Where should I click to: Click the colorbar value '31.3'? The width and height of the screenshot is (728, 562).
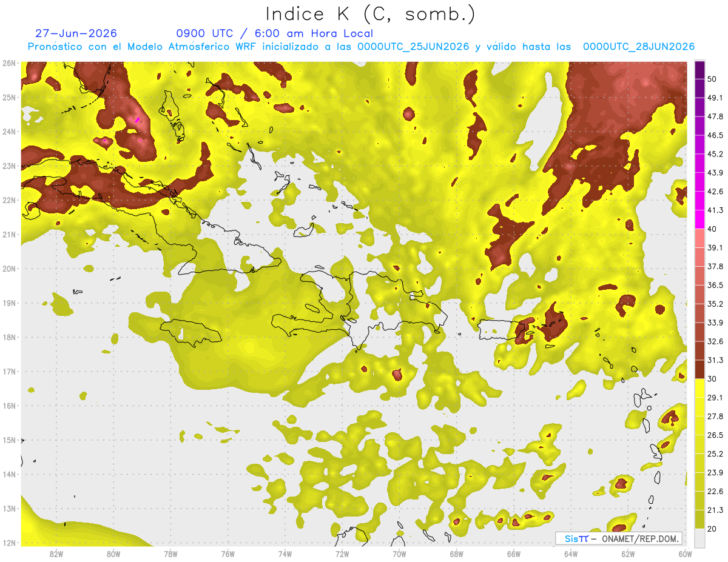[715, 360]
